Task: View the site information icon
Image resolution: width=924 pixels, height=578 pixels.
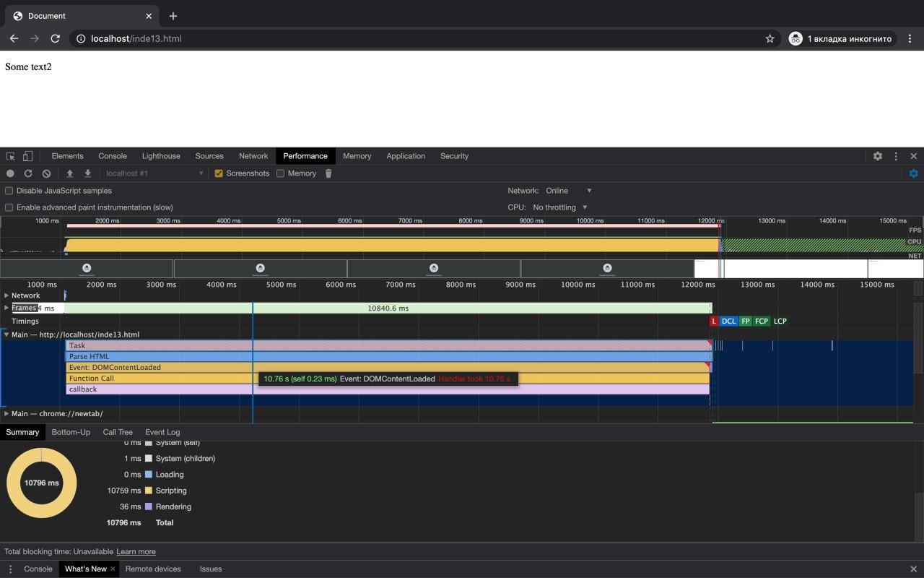Action: pyautogui.click(x=81, y=38)
